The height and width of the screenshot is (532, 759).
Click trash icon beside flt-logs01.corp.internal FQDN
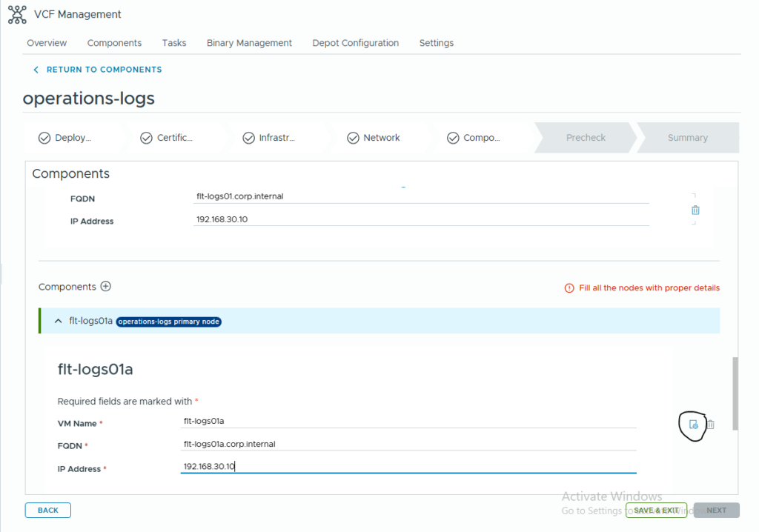click(695, 210)
